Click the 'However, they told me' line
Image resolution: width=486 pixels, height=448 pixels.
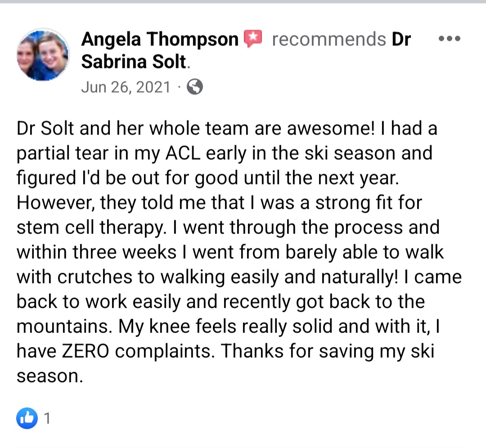pyautogui.click(x=219, y=202)
